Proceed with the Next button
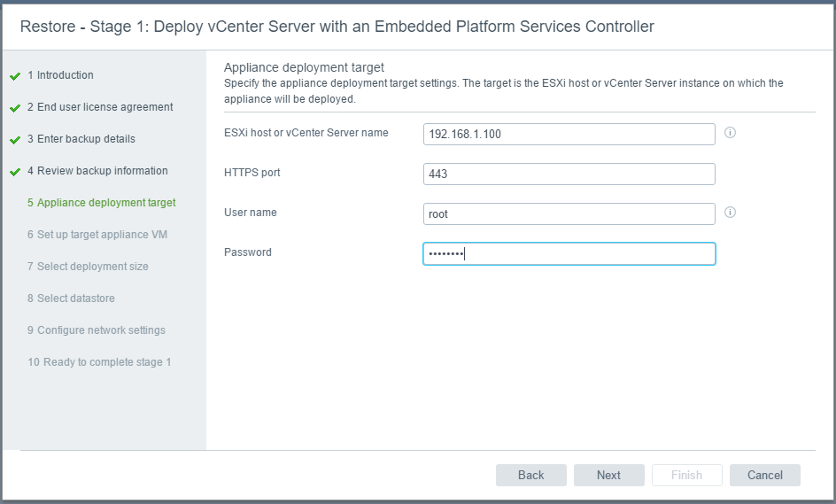This screenshot has width=836, height=504. pyautogui.click(x=609, y=475)
